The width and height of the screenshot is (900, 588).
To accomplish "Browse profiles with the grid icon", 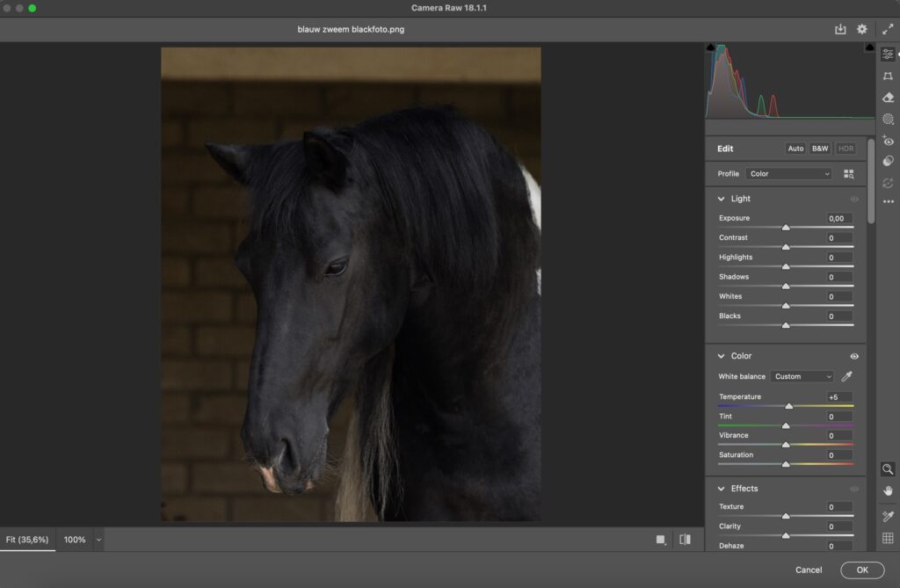I will click(848, 174).
